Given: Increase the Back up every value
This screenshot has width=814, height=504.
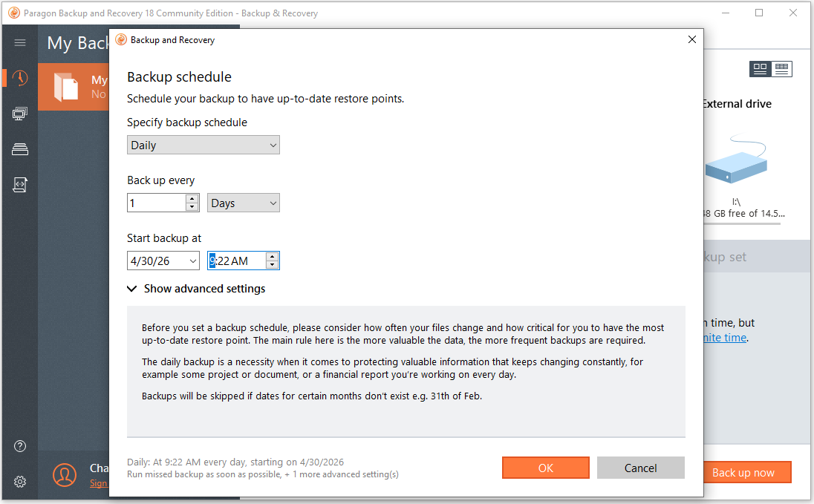Looking at the screenshot, I should [x=192, y=199].
